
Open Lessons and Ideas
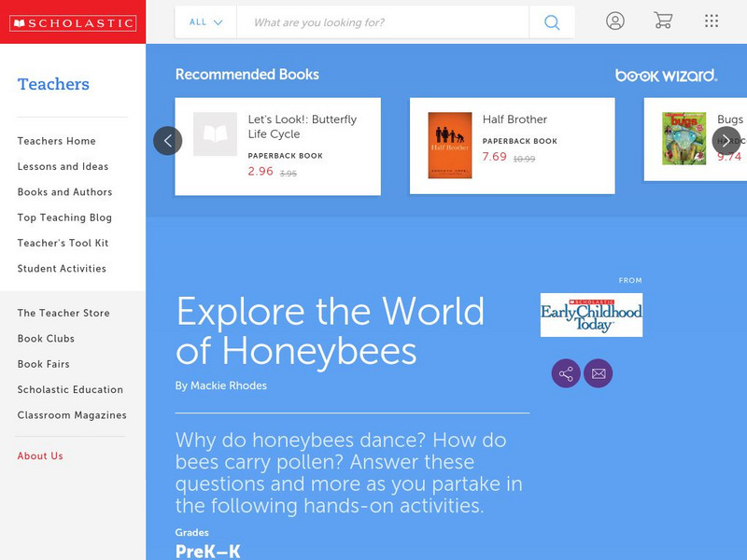click(63, 167)
